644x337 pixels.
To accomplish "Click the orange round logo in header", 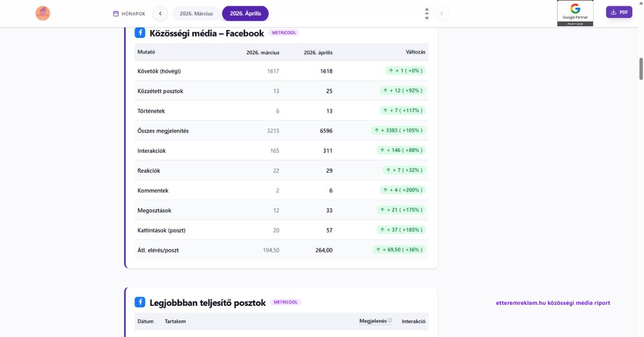I will [x=43, y=13].
